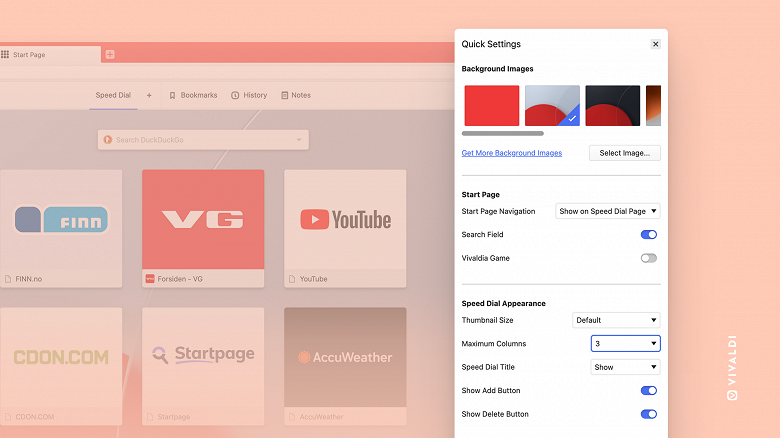Image resolution: width=780 pixels, height=438 pixels.
Task: Click the DuckDuckGo search engine icon
Action: 107,140
